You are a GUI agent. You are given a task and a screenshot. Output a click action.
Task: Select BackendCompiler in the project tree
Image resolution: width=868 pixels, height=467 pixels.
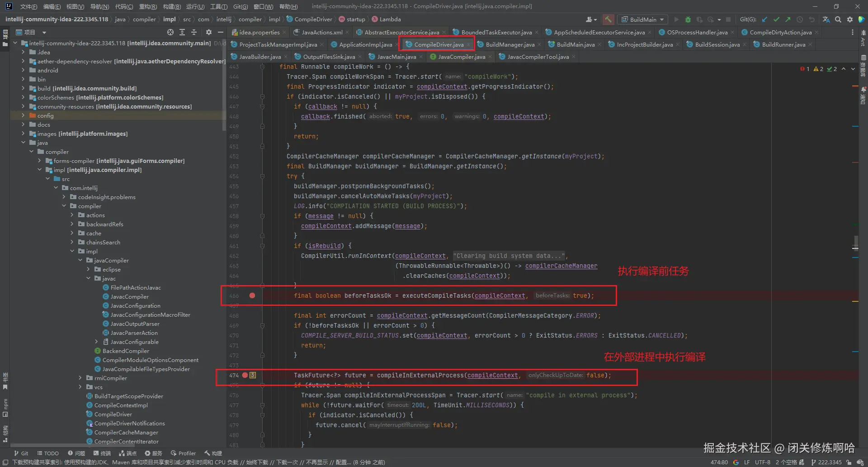(x=122, y=351)
